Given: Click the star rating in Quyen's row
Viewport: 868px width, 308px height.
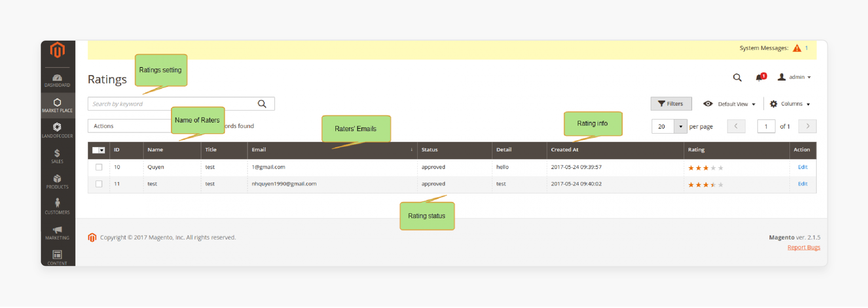Looking at the screenshot, I should (706, 168).
